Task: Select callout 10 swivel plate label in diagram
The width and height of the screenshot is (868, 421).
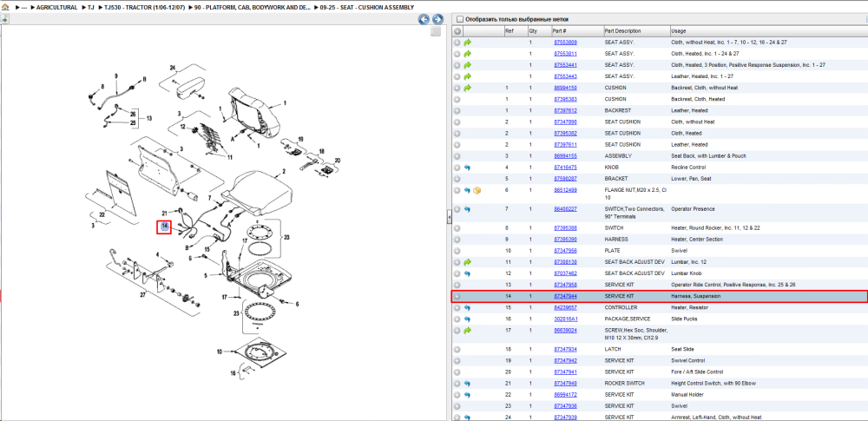Action: [220, 352]
